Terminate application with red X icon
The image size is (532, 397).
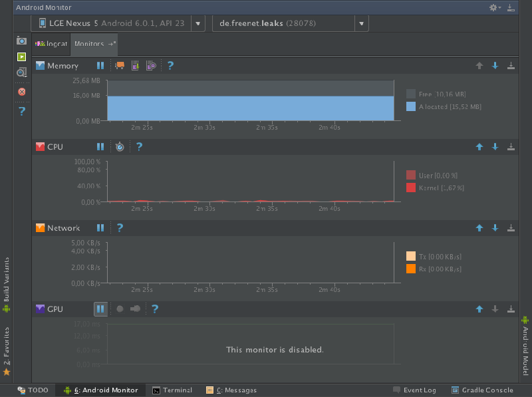22,92
